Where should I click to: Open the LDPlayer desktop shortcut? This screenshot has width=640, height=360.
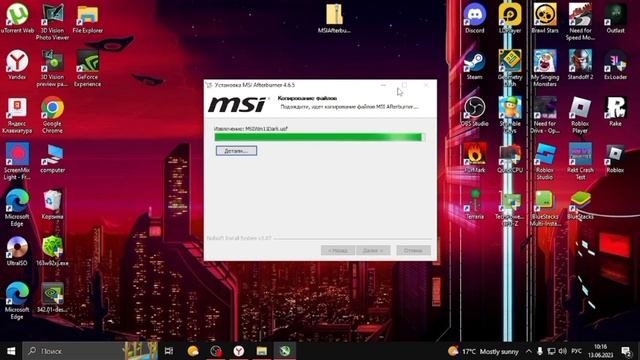[x=510, y=18]
